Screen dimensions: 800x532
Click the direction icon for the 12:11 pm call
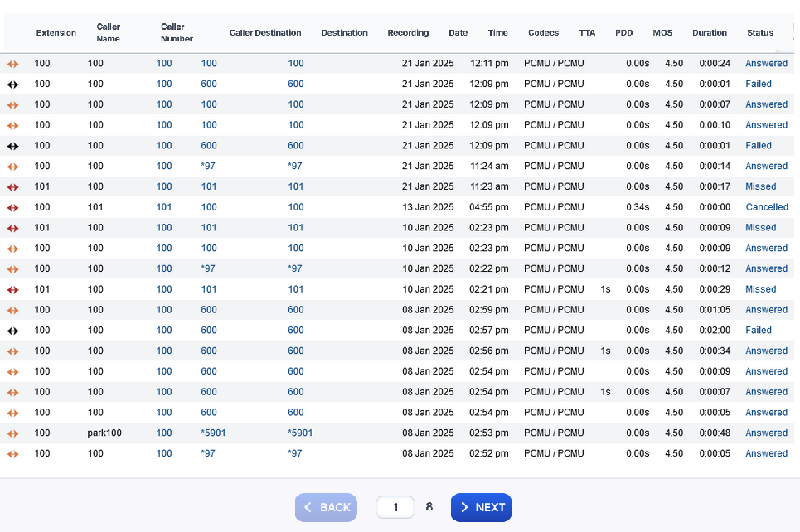click(x=12, y=64)
